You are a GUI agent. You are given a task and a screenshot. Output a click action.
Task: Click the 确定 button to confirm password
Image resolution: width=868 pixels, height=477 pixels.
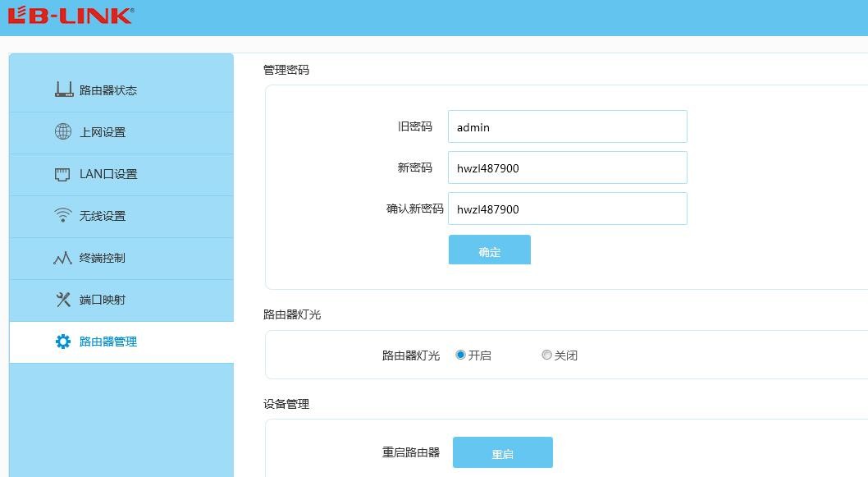(489, 250)
